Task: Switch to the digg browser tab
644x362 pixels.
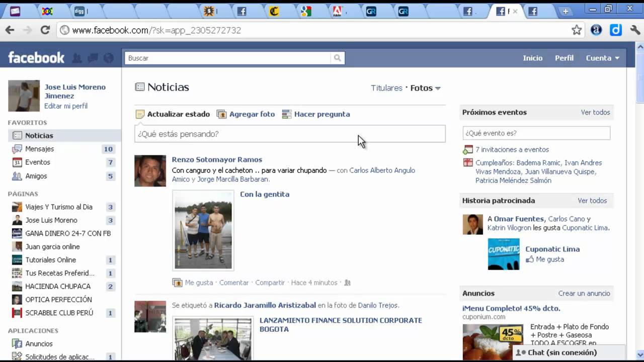Action: pyautogui.click(x=82, y=11)
